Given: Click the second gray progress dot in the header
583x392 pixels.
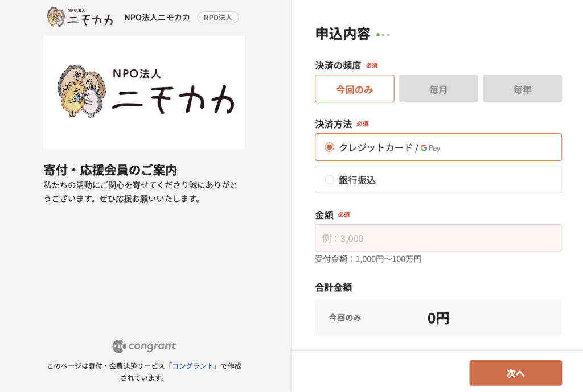Looking at the screenshot, I should [x=383, y=35].
